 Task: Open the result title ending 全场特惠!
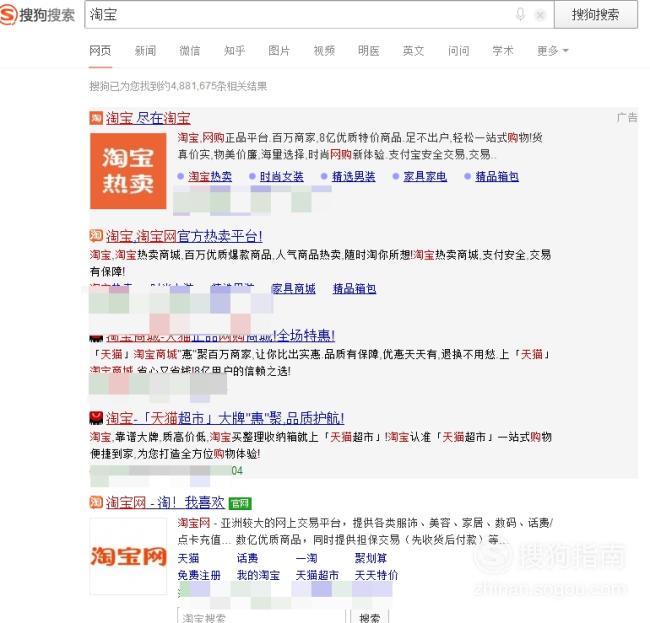(x=220, y=335)
